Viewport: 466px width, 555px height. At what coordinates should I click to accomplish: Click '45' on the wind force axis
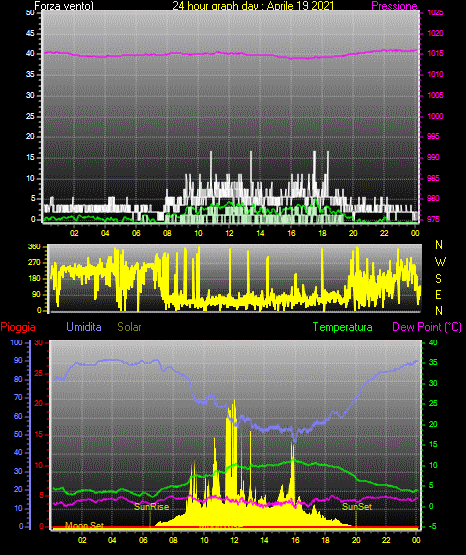click(x=30, y=33)
